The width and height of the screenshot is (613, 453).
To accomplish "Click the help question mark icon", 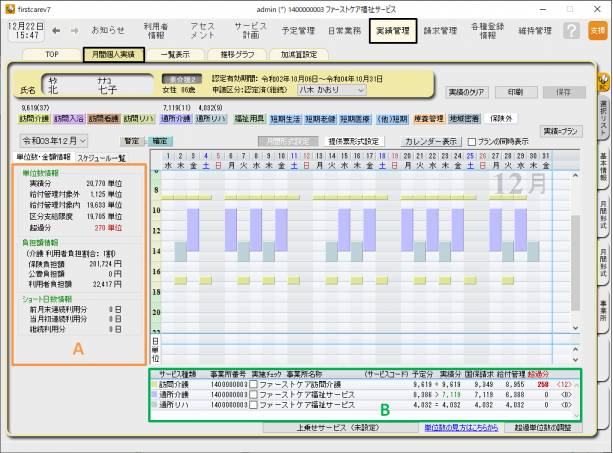I will pos(571,32).
